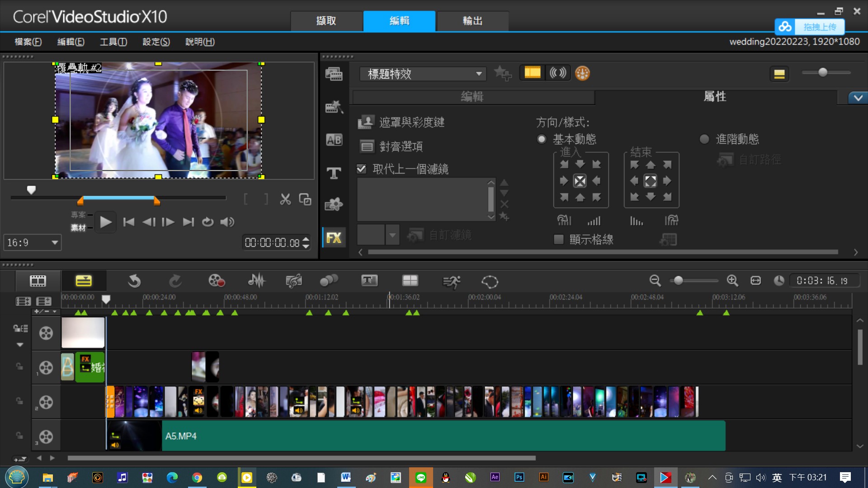
Task: Select 進階動態 radio button
Action: point(704,139)
